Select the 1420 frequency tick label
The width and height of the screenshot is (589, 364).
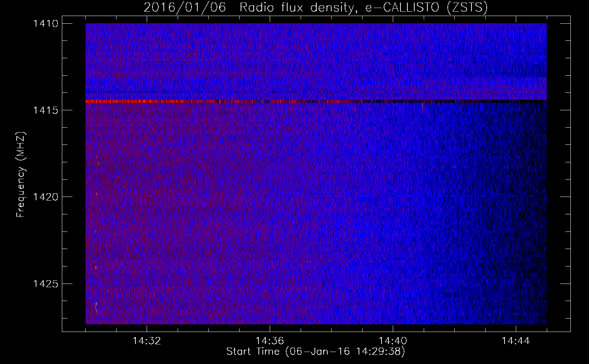click(46, 197)
